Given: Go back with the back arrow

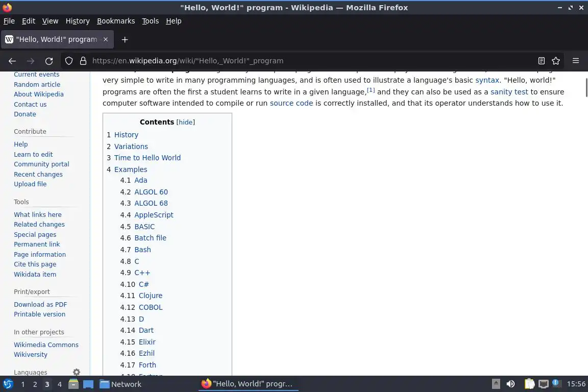Looking at the screenshot, I should click(x=12, y=61).
